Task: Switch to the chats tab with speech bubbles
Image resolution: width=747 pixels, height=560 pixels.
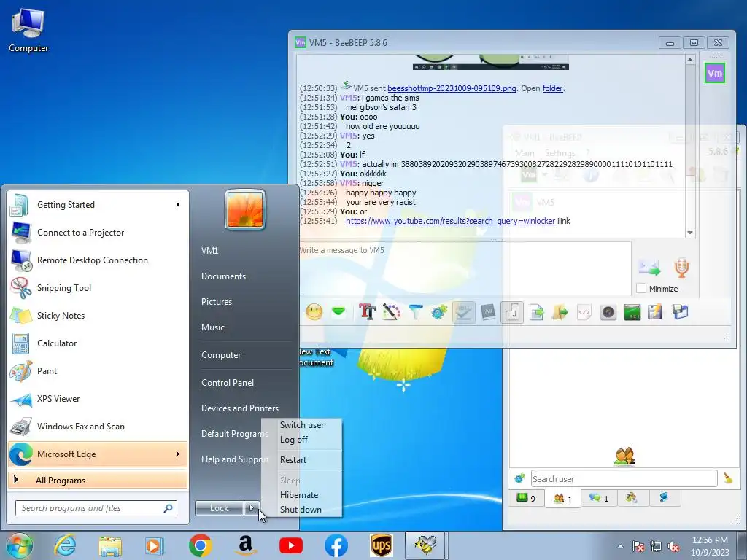Action: (599, 498)
